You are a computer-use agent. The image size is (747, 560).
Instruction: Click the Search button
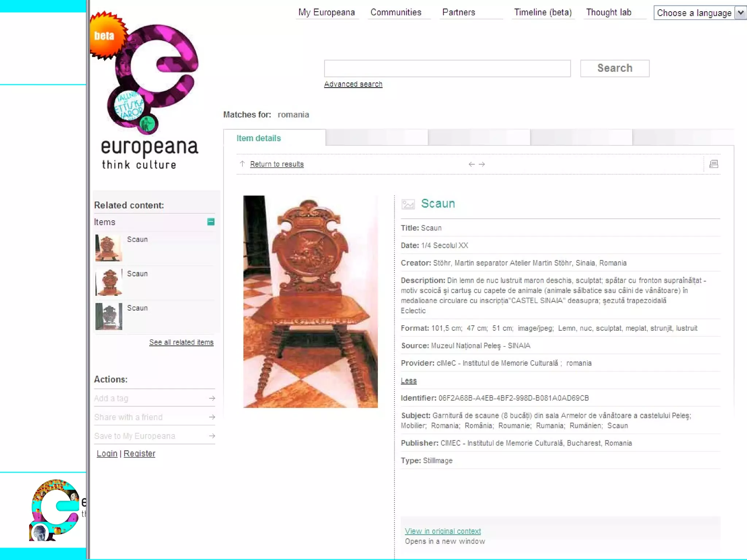(615, 68)
